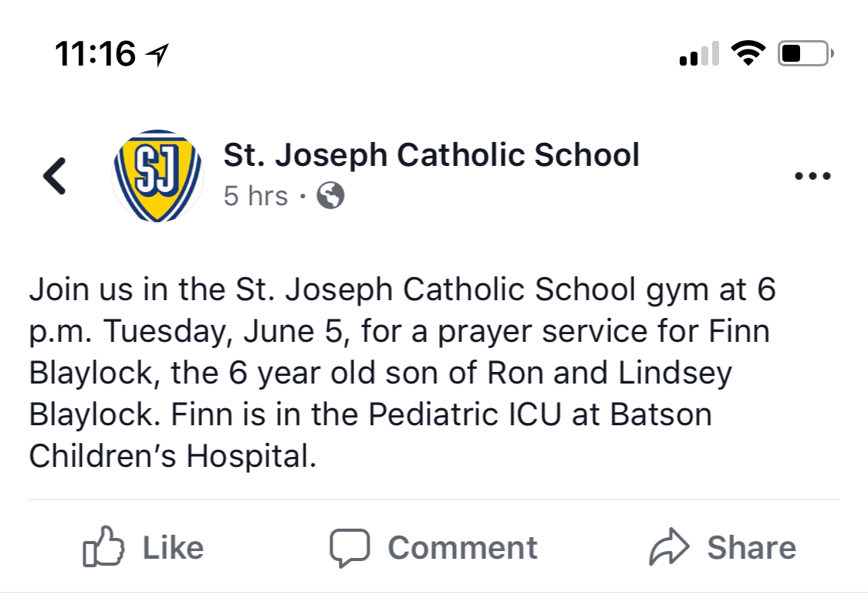The image size is (868, 612).
Task: Tap the Share button label
Action: tap(751, 548)
